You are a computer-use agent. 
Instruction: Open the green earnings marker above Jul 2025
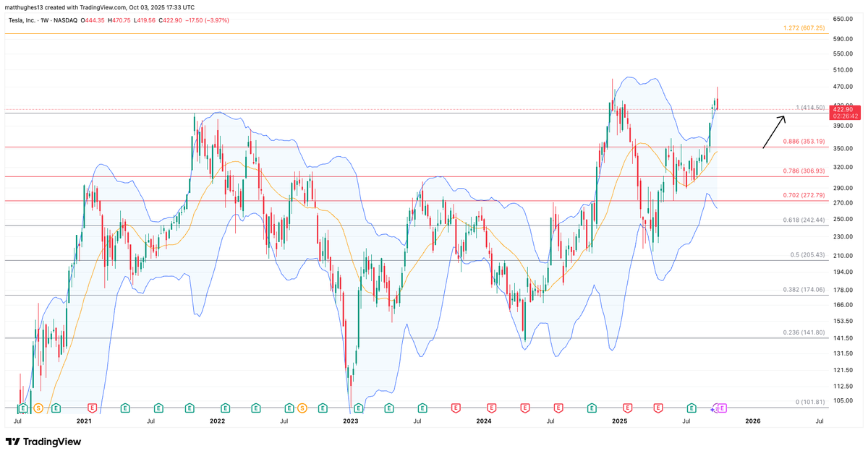[x=692, y=408]
